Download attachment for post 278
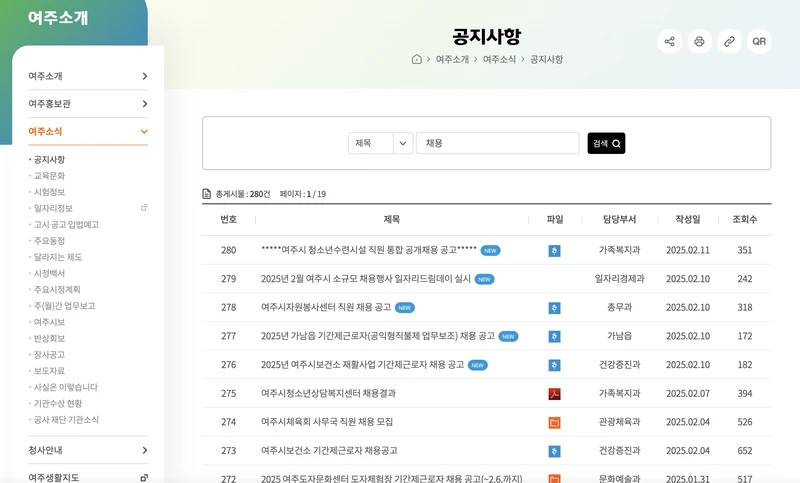 [x=555, y=308]
